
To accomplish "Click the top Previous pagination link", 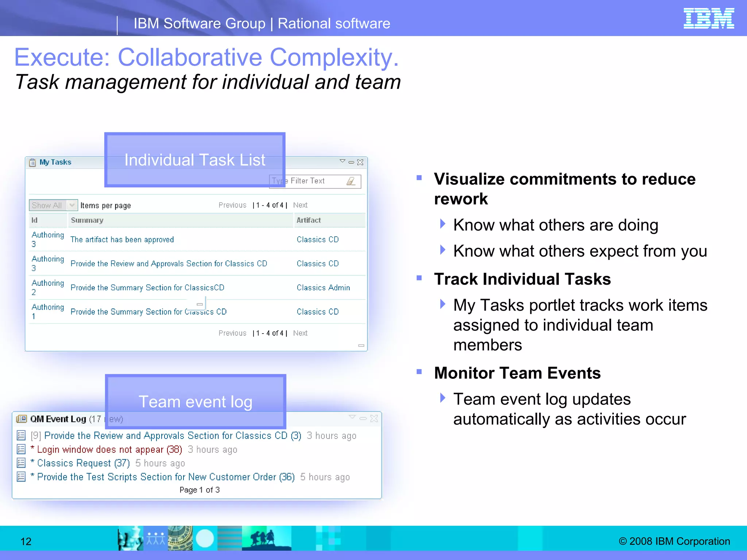I will (x=232, y=205).
